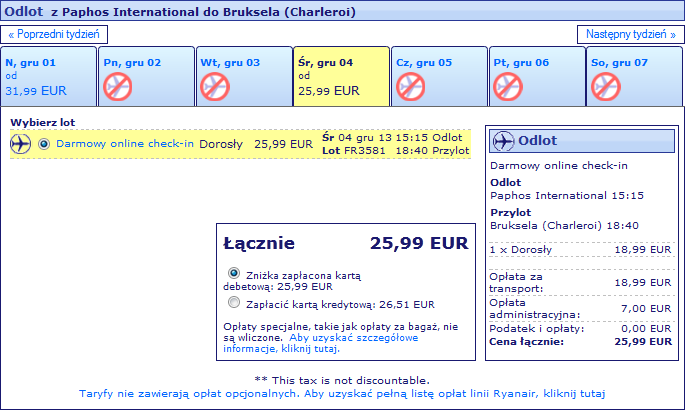The image size is (685, 412).
Task: Click the airplane icon in flight FR3581 row
Action: (21, 144)
